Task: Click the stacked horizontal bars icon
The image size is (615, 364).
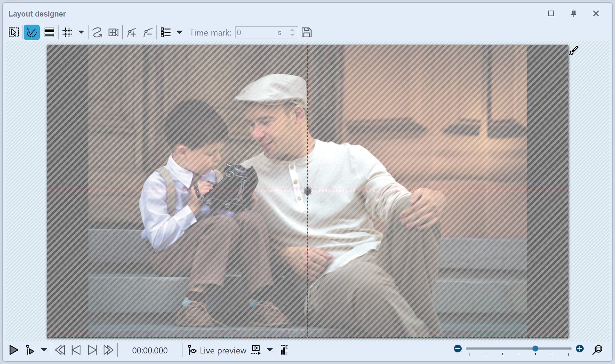Action: [x=49, y=33]
